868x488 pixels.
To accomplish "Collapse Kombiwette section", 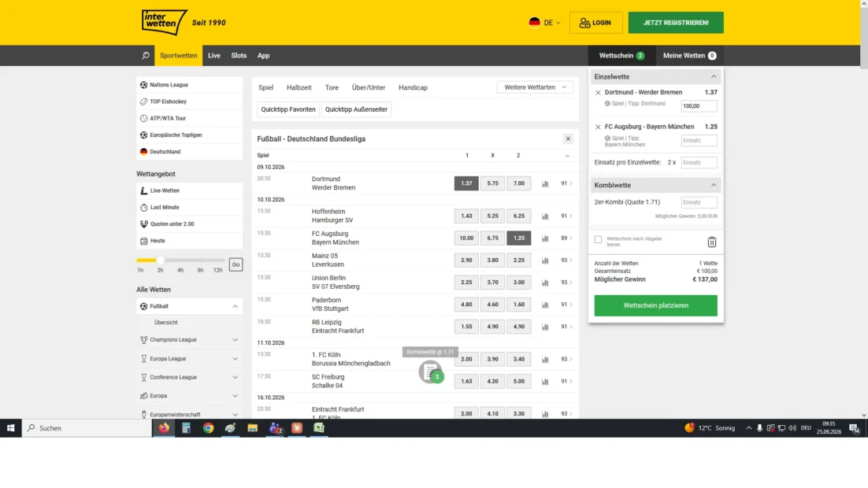I will (714, 185).
